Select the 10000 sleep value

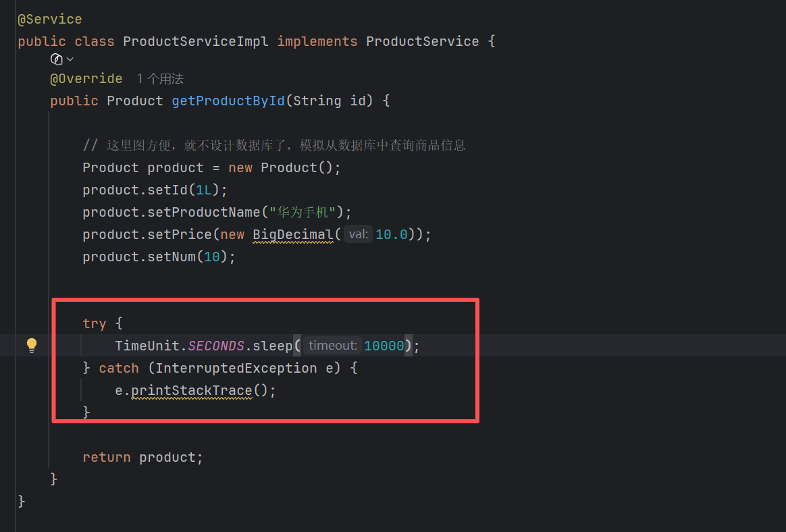pyautogui.click(x=384, y=346)
